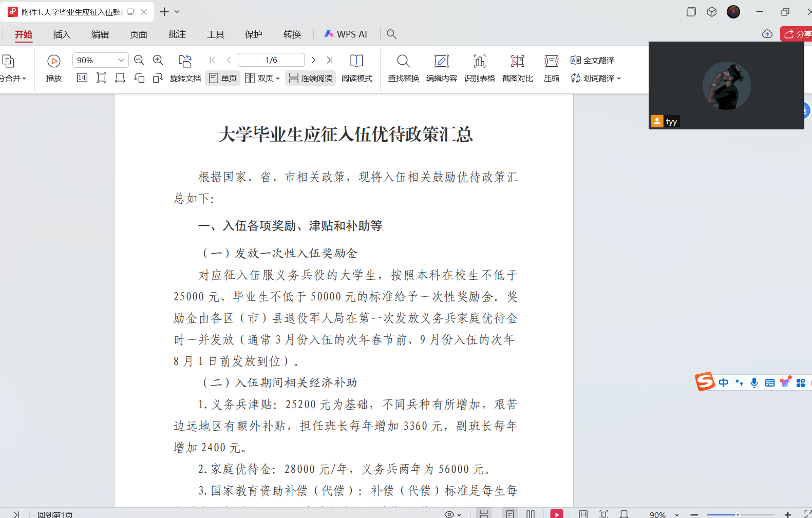Click the cloud upload icon
The width and height of the screenshot is (812, 518).
point(767,34)
